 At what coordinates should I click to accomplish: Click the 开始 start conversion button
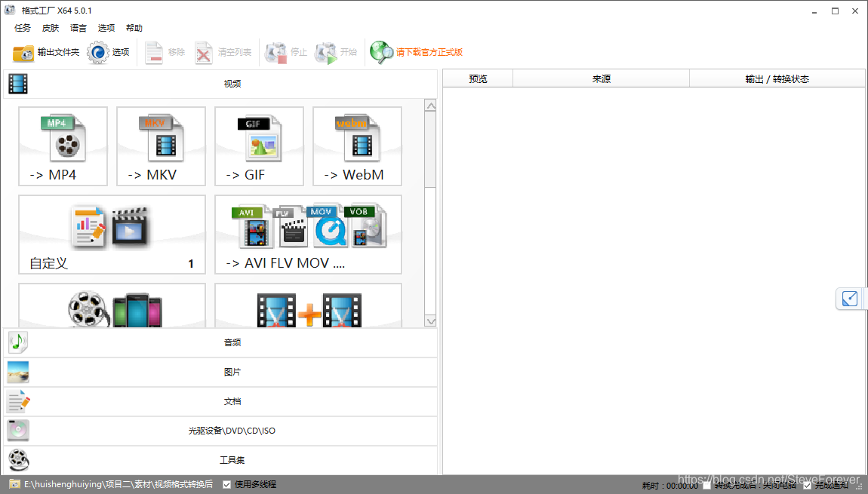tap(334, 53)
